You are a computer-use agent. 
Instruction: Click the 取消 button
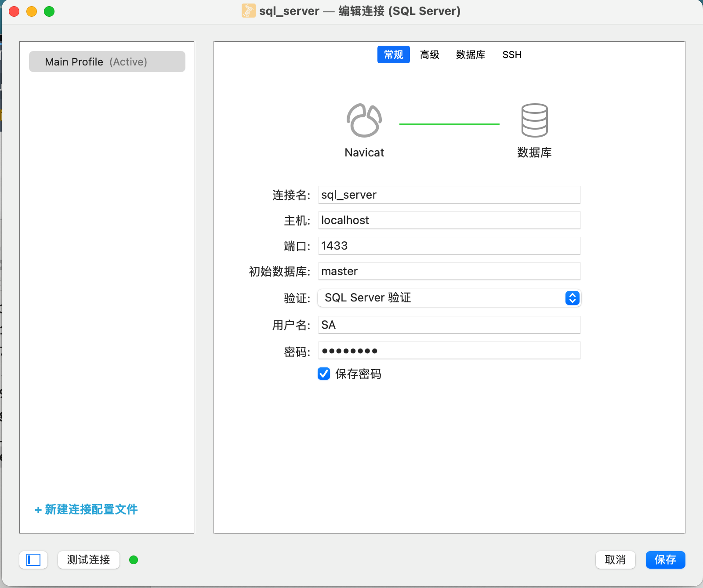616,560
